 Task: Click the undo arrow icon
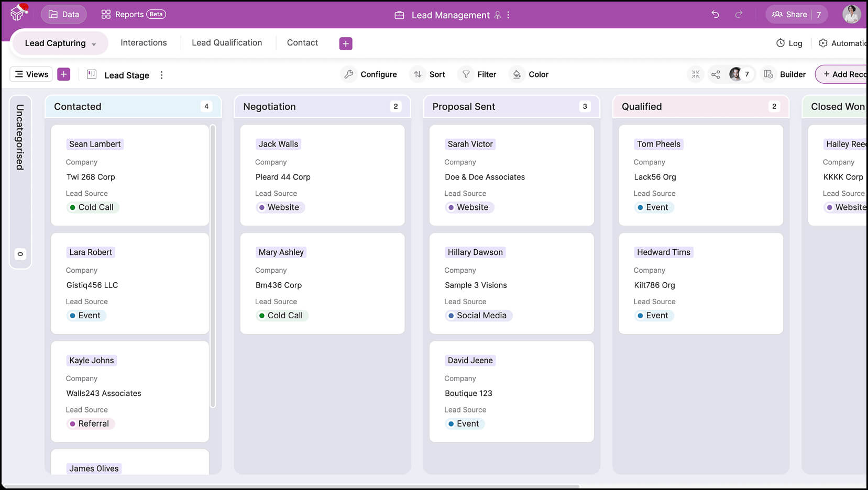point(715,15)
